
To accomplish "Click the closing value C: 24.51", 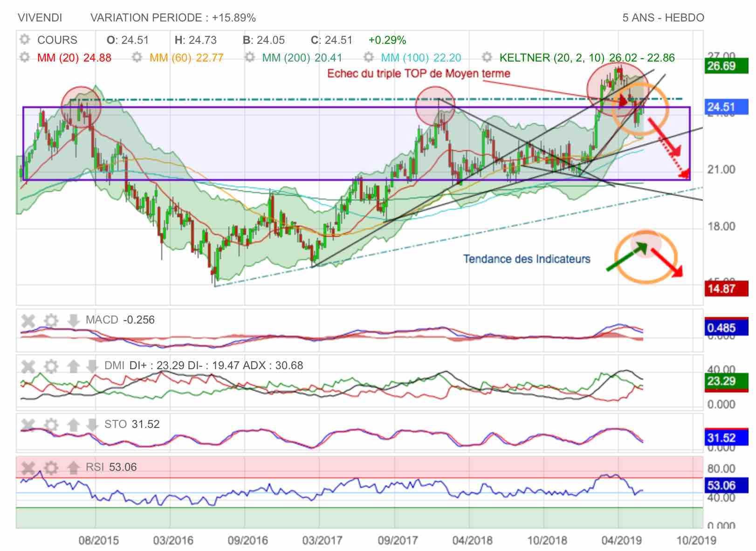I will click(x=331, y=40).
